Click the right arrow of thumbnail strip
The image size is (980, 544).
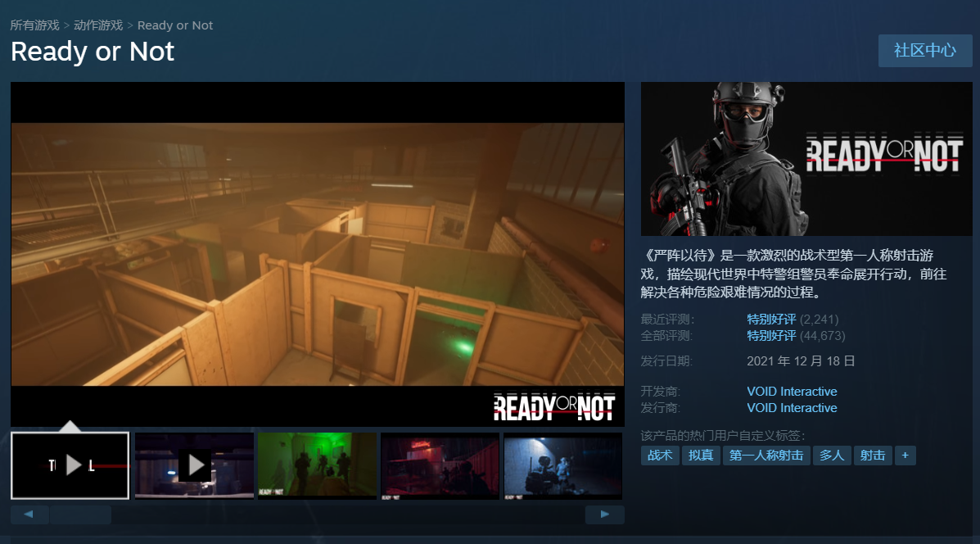coord(604,514)
